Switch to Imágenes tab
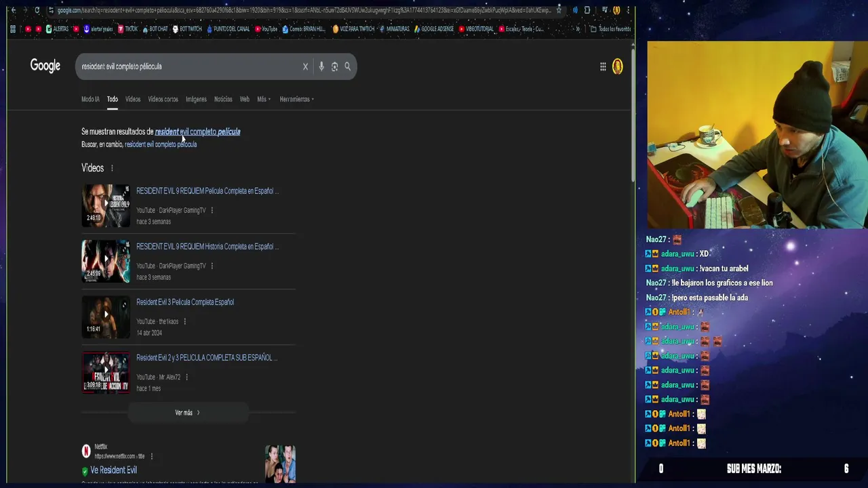This screenshot has height=488, width=868. pos(196,99)
